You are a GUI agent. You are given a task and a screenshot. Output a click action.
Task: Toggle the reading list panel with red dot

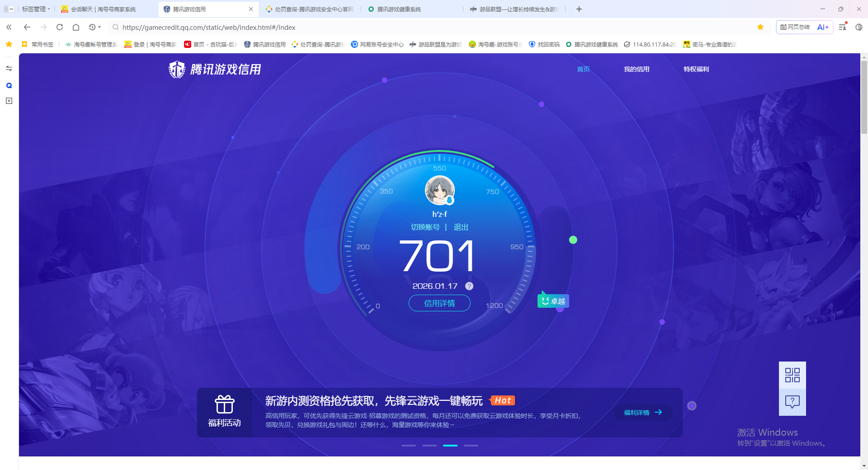point(841,27)
